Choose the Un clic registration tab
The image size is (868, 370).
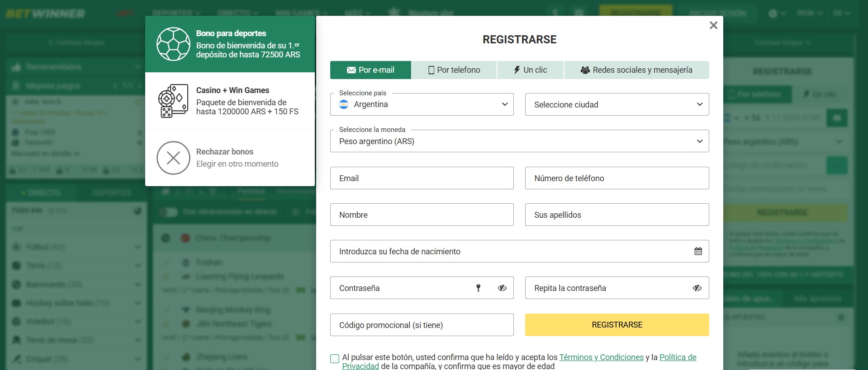(x=530, y=70)
